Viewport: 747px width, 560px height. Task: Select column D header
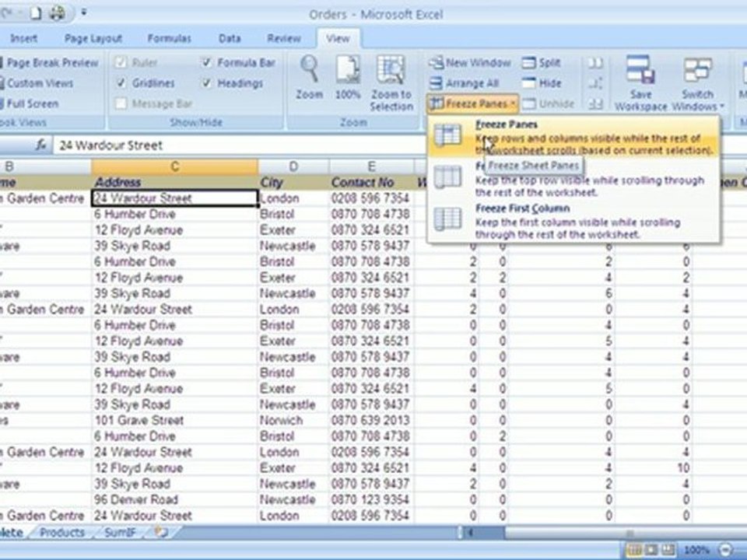coord(293,166)
